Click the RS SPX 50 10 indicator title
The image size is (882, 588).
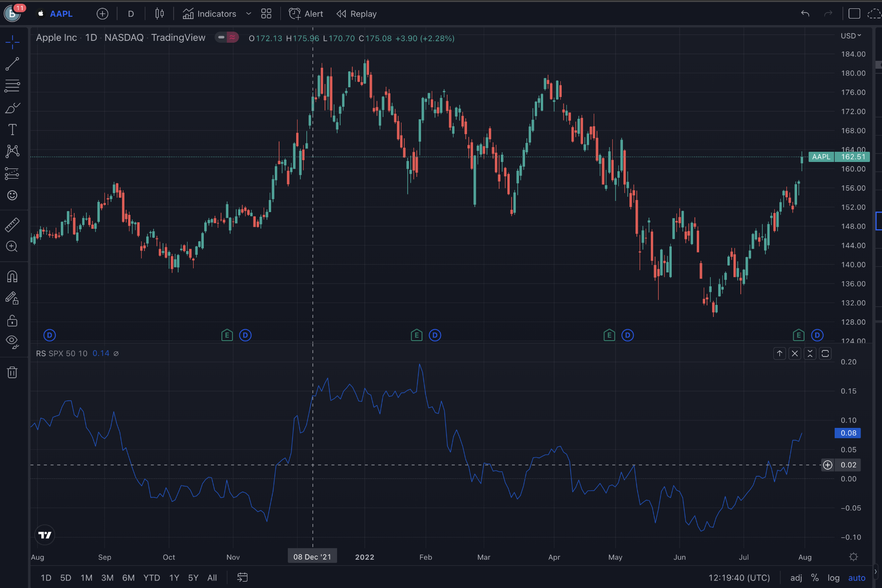pyautogui.click(x=62, y=354)
